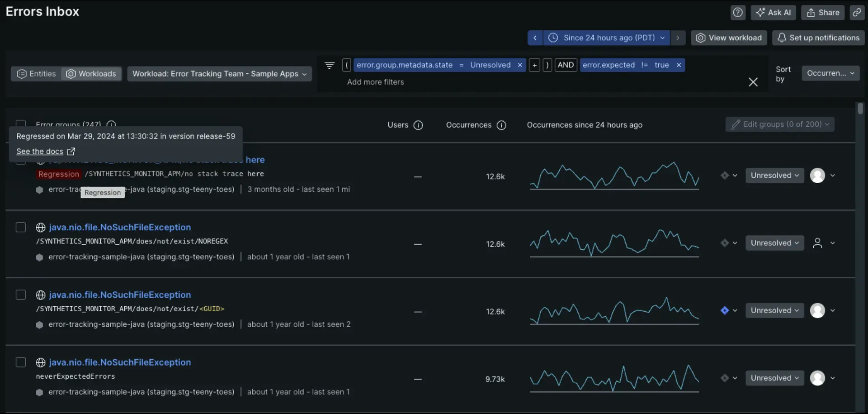Remove the error.expected filter chip
The height and width of the screenshot is (414, 868).
679,65
